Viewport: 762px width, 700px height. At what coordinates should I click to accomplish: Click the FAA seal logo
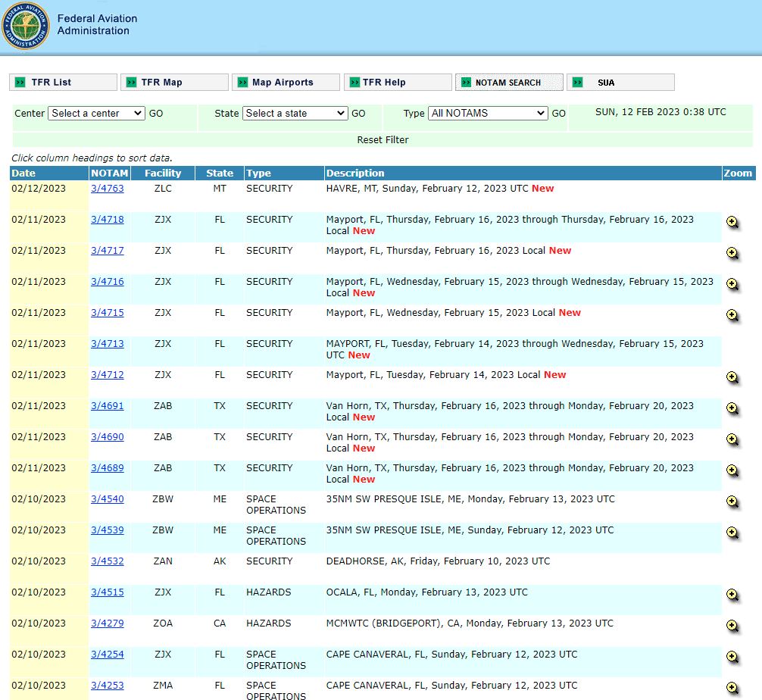click(x=25, y=25)
